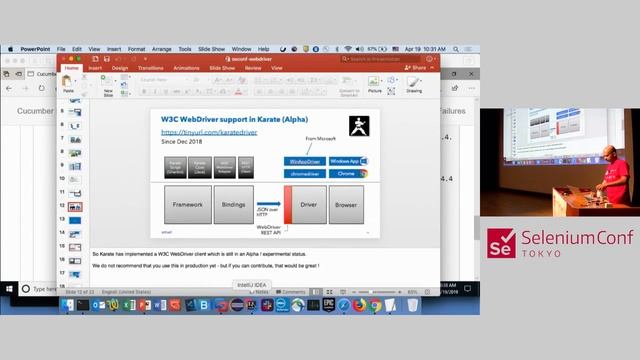Open the Transitions ribbon tab
Screen dimensions: 640x360
pos(151,68)
